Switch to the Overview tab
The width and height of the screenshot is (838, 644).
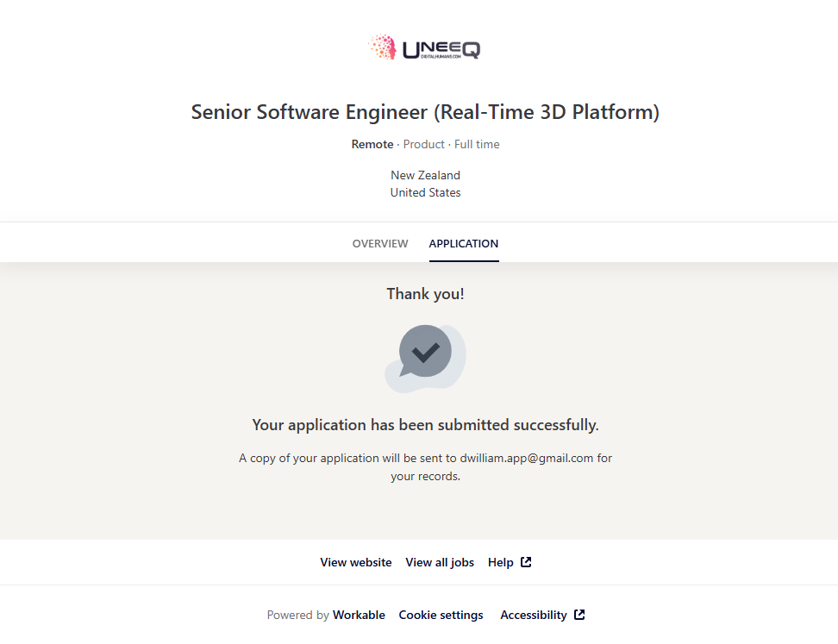pyautogui.click(x=380, y=244)
